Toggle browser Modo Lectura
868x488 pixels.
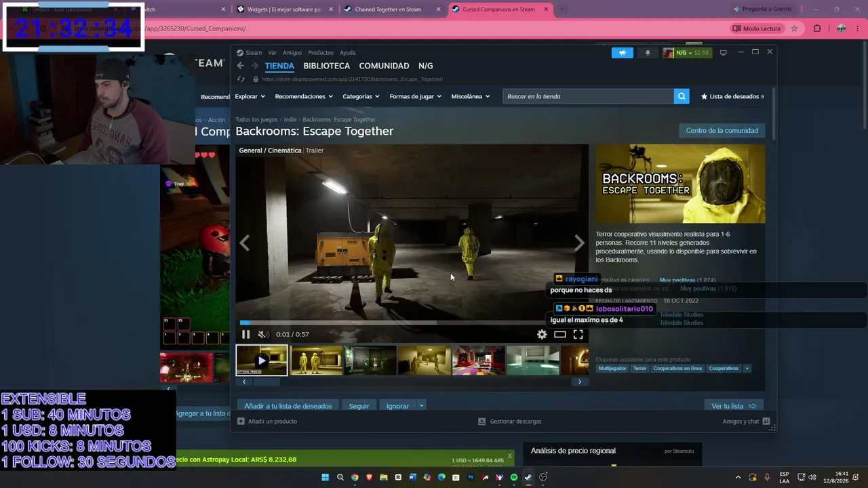click(756, 28)
